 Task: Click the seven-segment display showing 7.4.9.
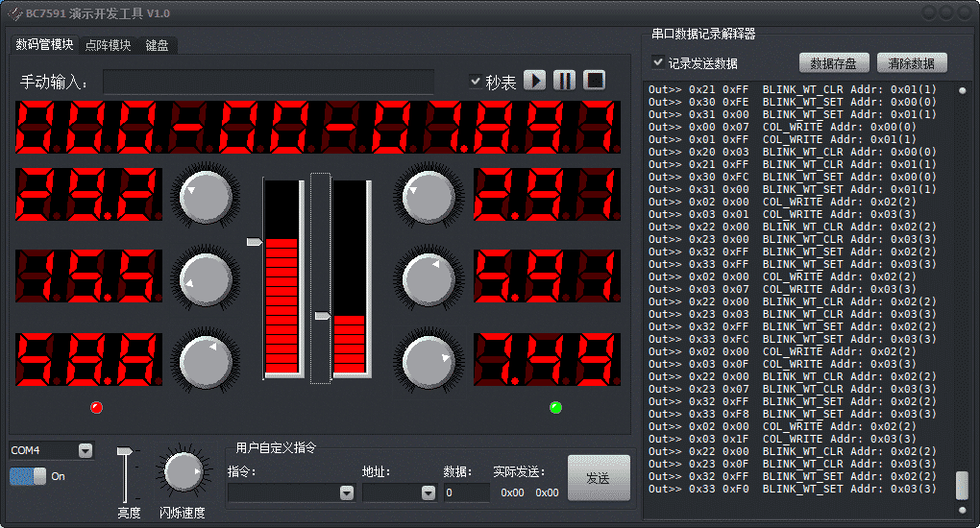[x=548, y=359]
